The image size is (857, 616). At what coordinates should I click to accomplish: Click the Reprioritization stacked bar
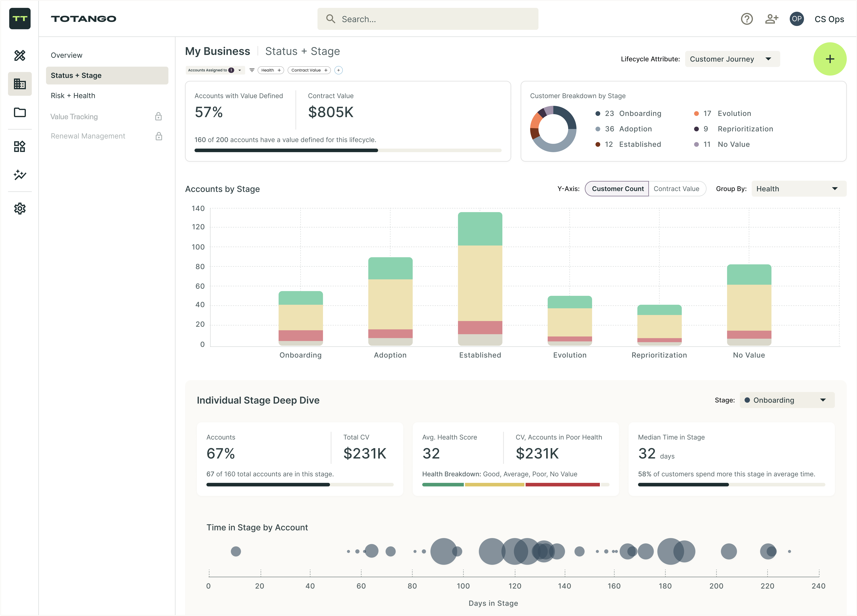(x=659, y=325)
